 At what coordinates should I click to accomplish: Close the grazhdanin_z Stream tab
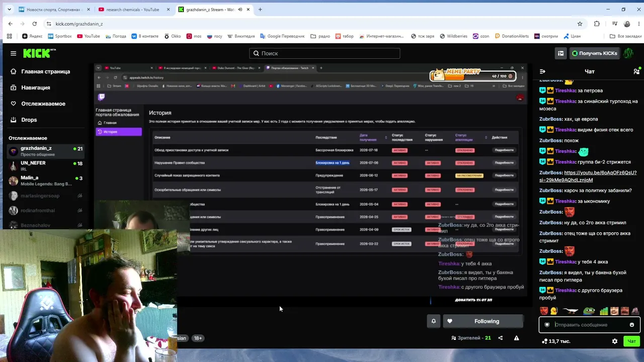point(248,10)
